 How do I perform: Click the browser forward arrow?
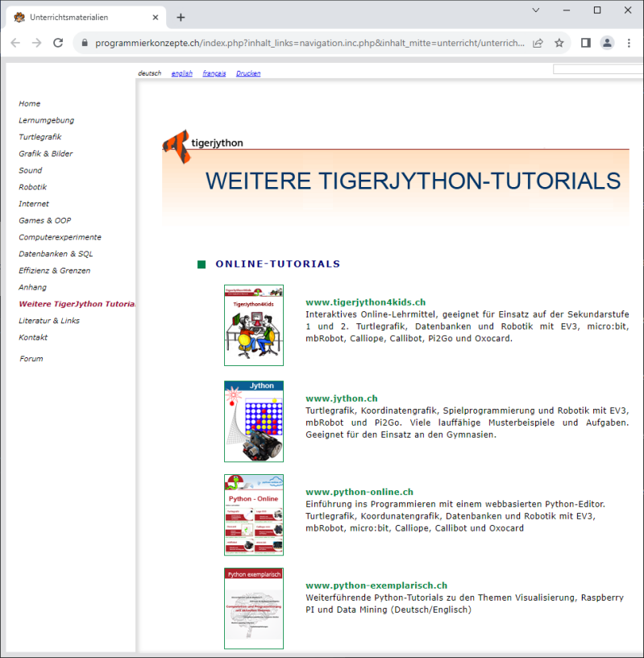(36, 43)
